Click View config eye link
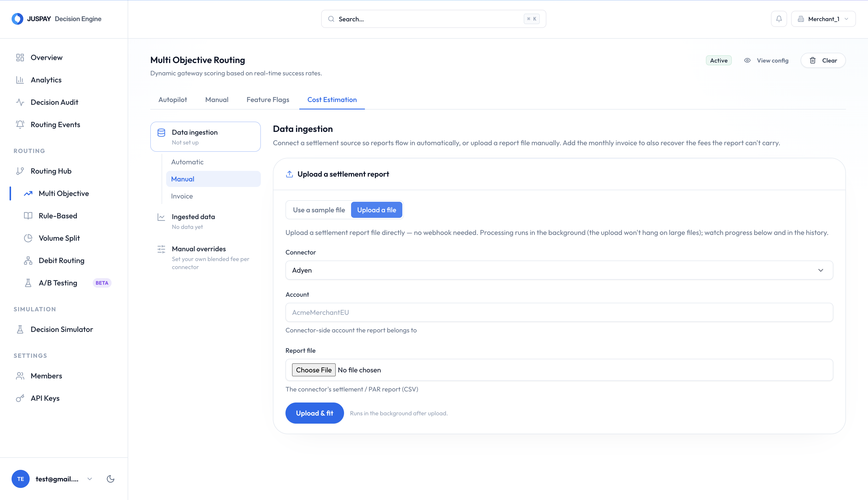 click(766, 61)
